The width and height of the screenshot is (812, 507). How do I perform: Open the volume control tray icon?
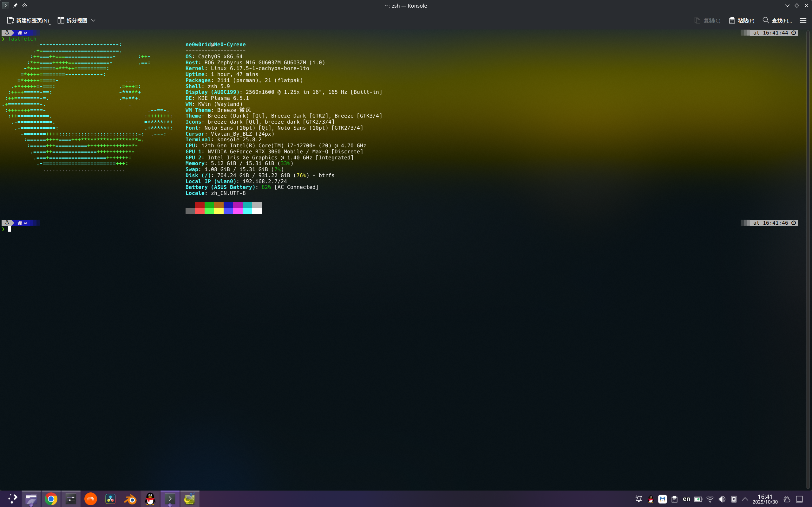pos(722,499)
